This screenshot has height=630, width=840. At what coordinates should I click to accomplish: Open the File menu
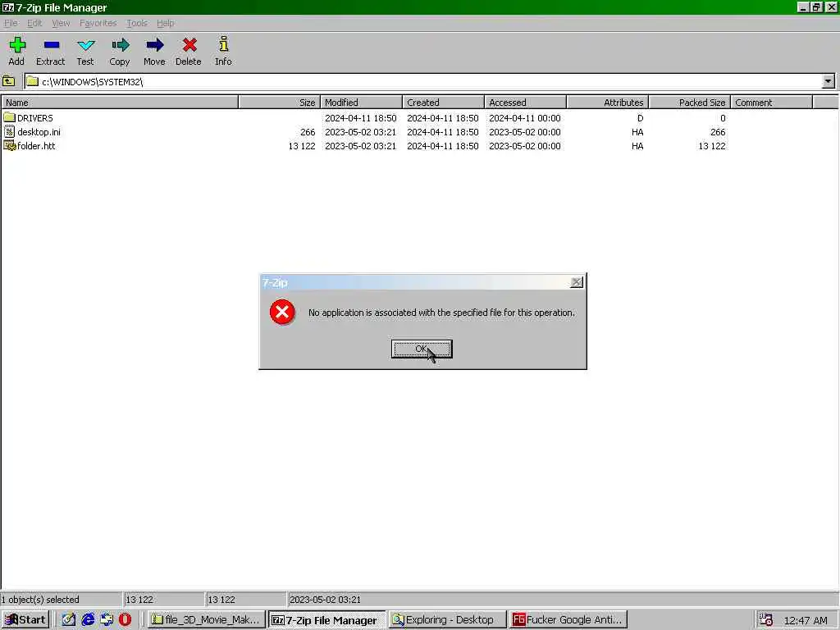click(x=11, y=23)
